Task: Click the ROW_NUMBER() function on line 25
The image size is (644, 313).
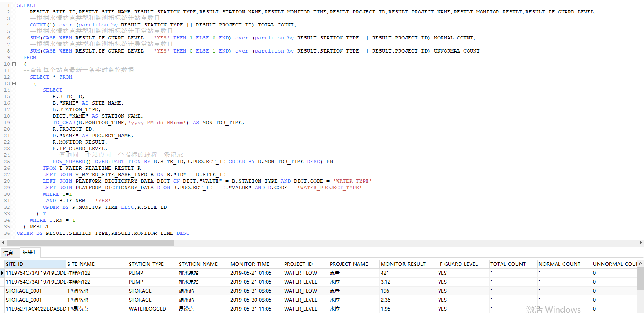Action: point(72,162)
